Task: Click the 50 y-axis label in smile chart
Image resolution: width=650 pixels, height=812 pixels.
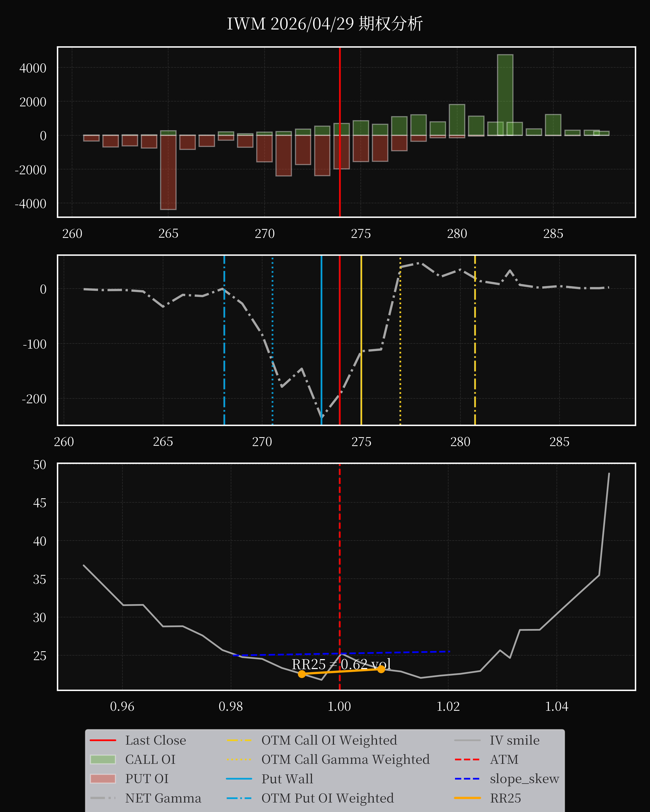Action: tap(40, 464)
